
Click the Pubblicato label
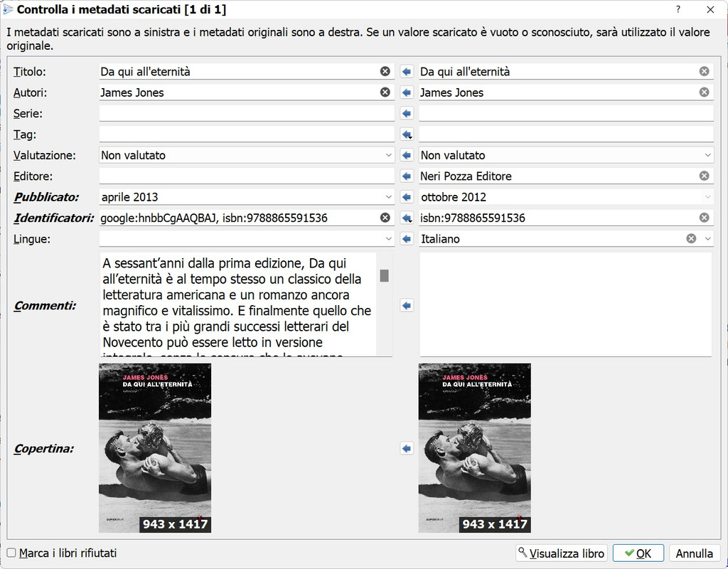point(46,197)
